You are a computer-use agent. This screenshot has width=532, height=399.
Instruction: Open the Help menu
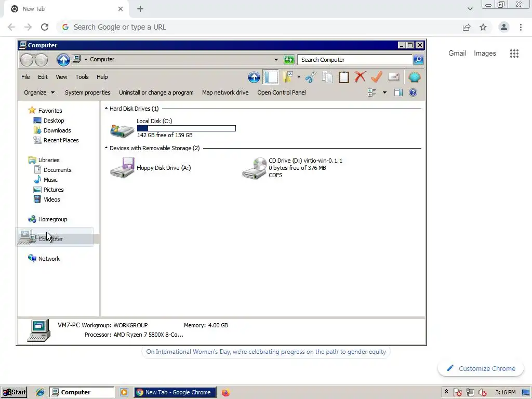(x=102, y=77)
